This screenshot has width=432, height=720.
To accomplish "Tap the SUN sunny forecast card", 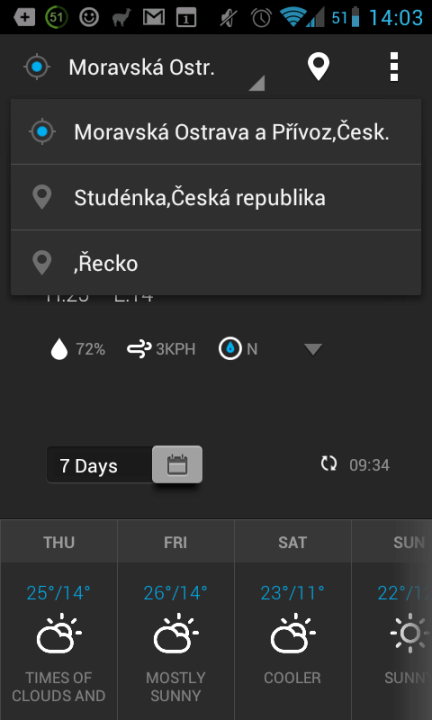I will [392, 619].
